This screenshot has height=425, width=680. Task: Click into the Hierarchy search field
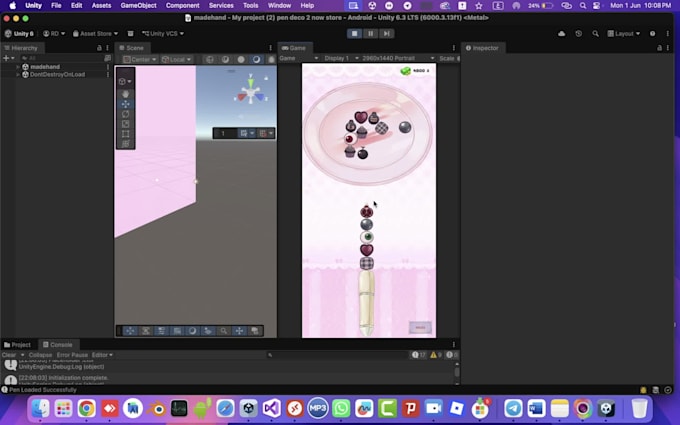[62, 58]
